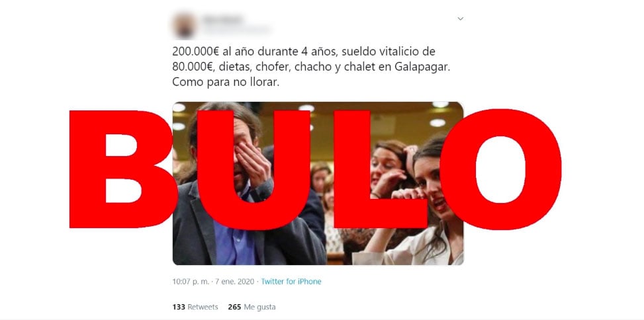Viewport: 644px width, 320px height.
Task: Click the red letter B overlay
Action: 122,169
